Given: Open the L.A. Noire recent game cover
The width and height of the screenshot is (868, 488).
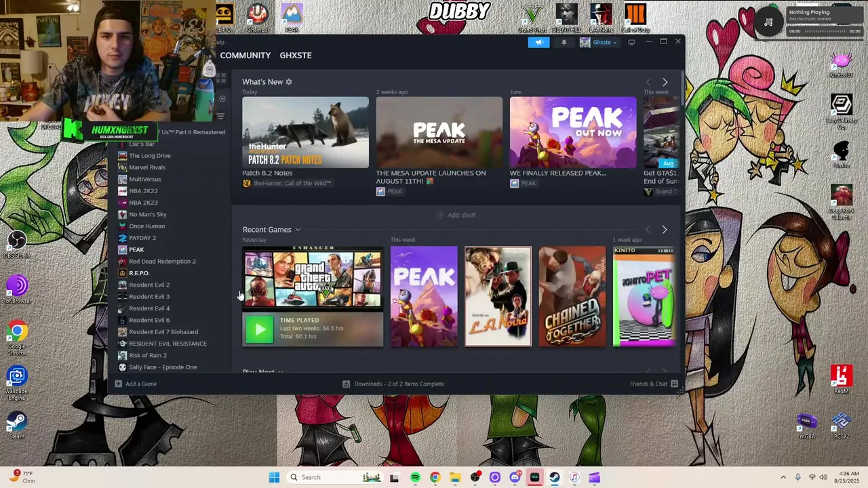Looking at the screenshot, I should (x=498, y=297).
